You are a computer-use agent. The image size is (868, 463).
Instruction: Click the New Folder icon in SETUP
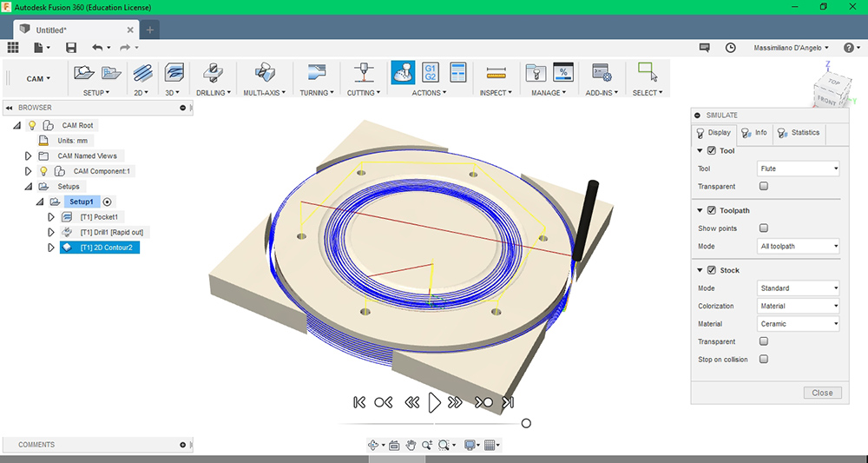point(111,73)
